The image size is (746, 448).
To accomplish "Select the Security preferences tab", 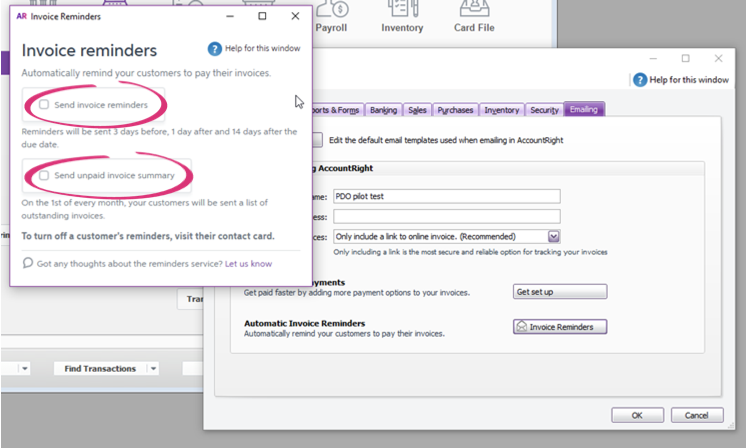I will 544,110.
